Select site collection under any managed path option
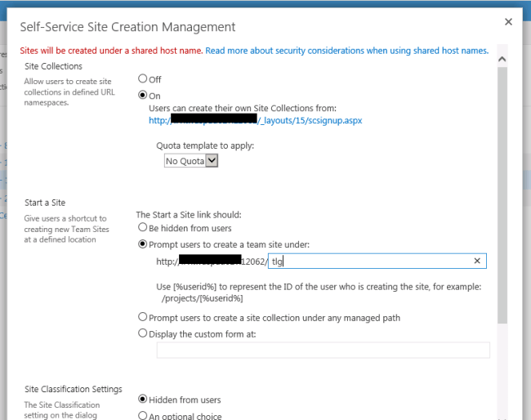The image size is (531, 420). pyautogui.click(x=143, y=317)
